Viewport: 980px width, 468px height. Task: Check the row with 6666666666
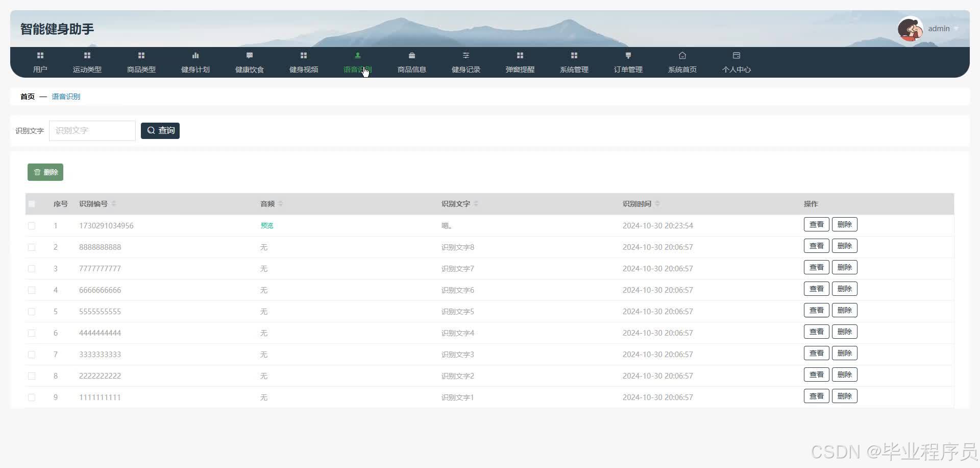pos(32,290)
